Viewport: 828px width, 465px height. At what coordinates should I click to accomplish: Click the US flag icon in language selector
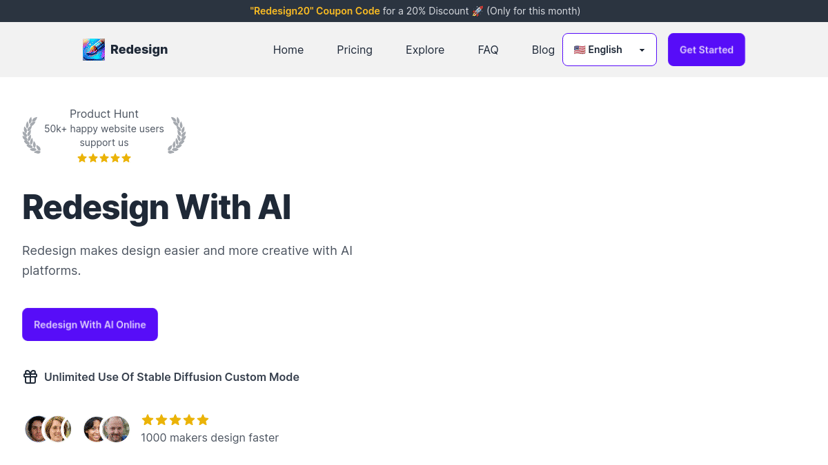tap(580, 50)
